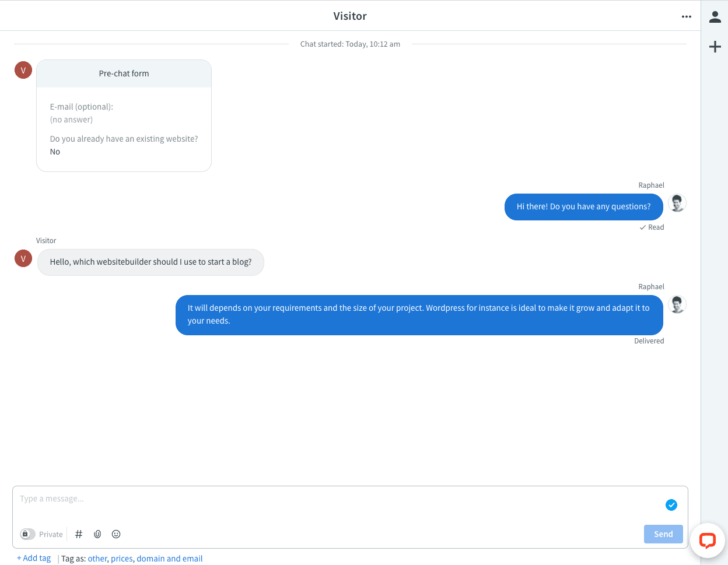Screen dimensions: 728x565
Task: Click the + Add tag link
Action: [34, 558]
